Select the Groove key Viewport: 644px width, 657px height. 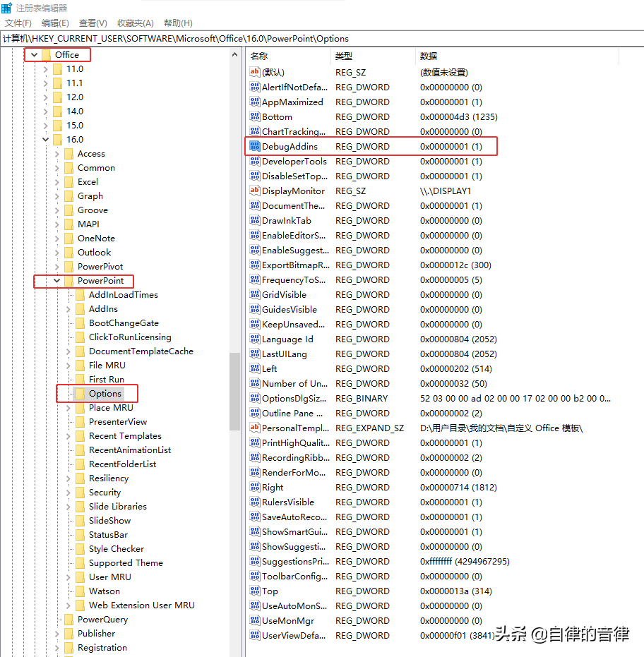point(93,210)
